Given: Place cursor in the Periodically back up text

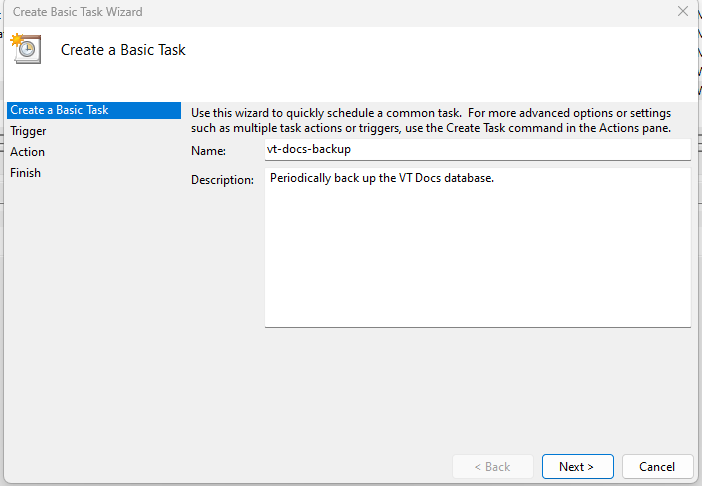Looking at the screenshot, I should 381,178.
